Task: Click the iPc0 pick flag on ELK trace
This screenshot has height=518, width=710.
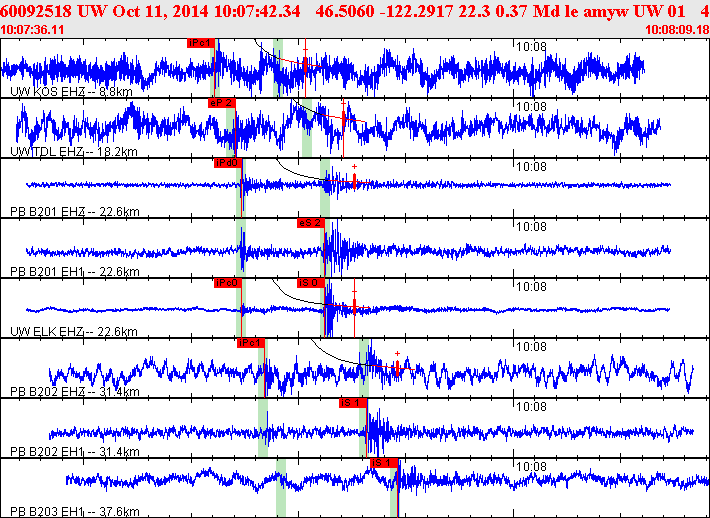Action: pos(228,283)
